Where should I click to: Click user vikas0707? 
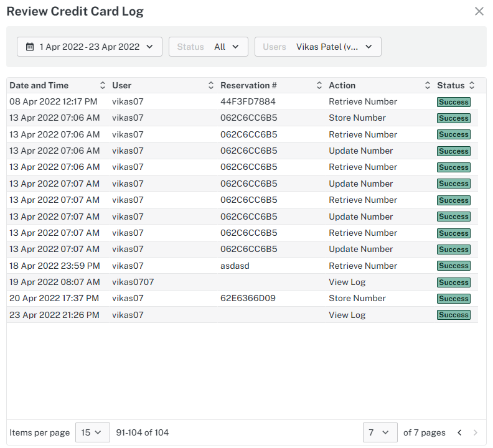pos(133,282)
